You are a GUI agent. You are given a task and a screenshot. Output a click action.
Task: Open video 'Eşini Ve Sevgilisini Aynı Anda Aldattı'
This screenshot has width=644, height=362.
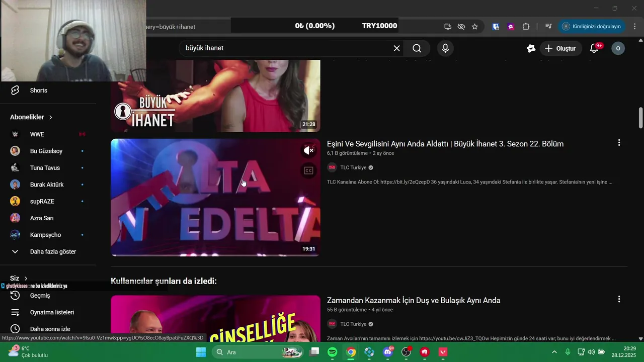pos(445,144)
